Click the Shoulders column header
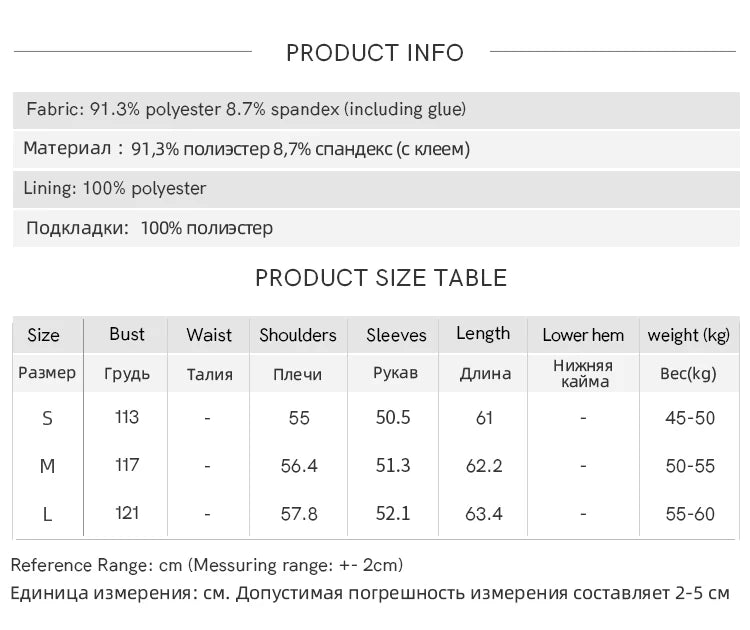This screenshot has height=630, width=750. click(x=298, y=336)
